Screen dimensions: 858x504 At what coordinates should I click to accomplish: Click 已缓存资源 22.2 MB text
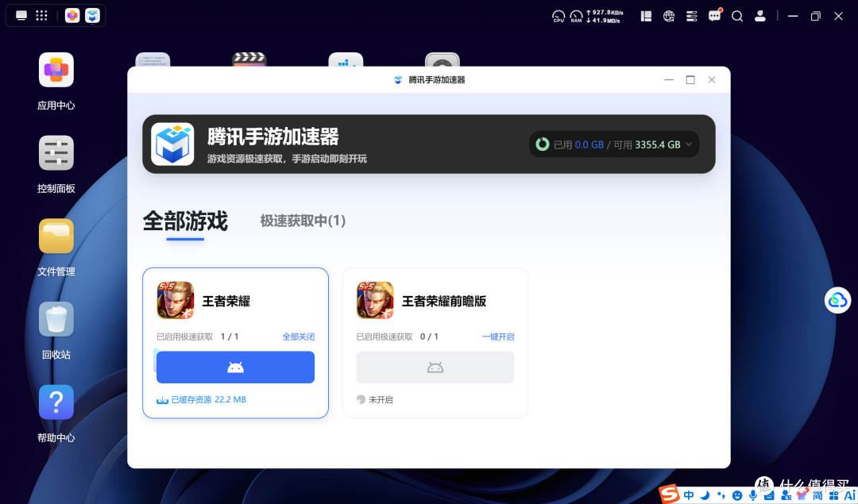(208, 399)
